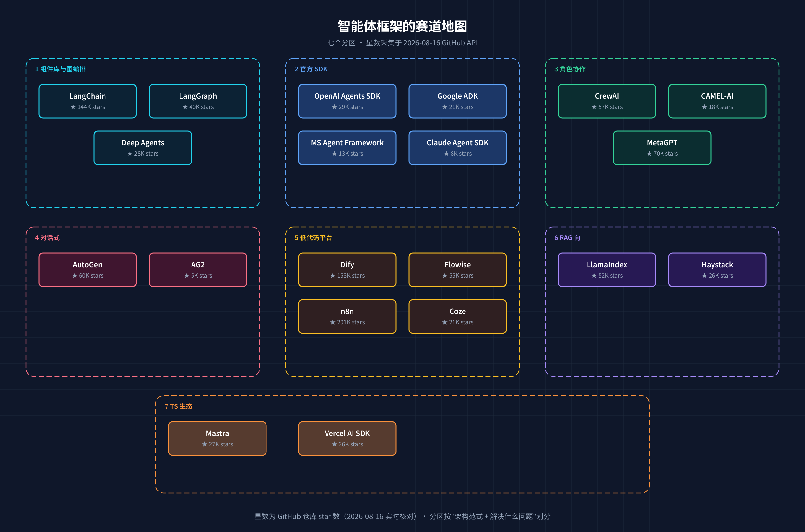Viewport: 805px width, 532px height.
Task: Select the "26K stars" count under Haystack
Action: click(717, 275)
